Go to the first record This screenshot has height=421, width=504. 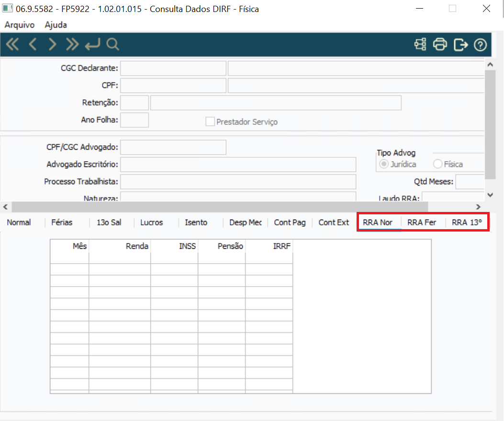(x=13, y=44)
